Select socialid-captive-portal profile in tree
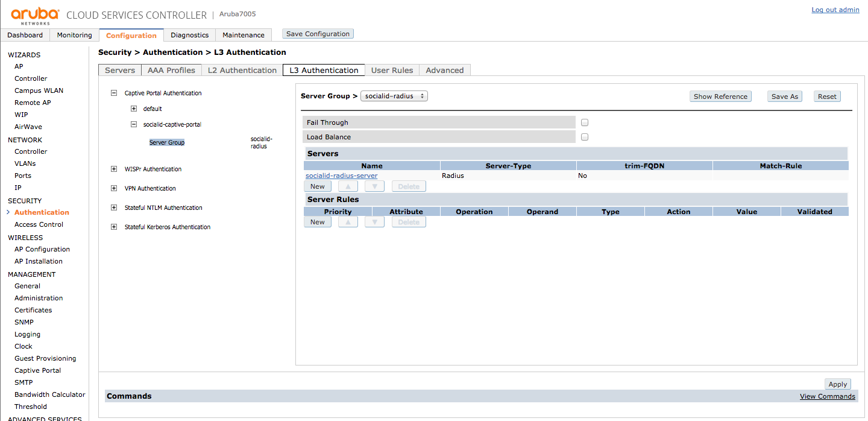This screenshot has width=868, height=421. [x=172, y=124]
